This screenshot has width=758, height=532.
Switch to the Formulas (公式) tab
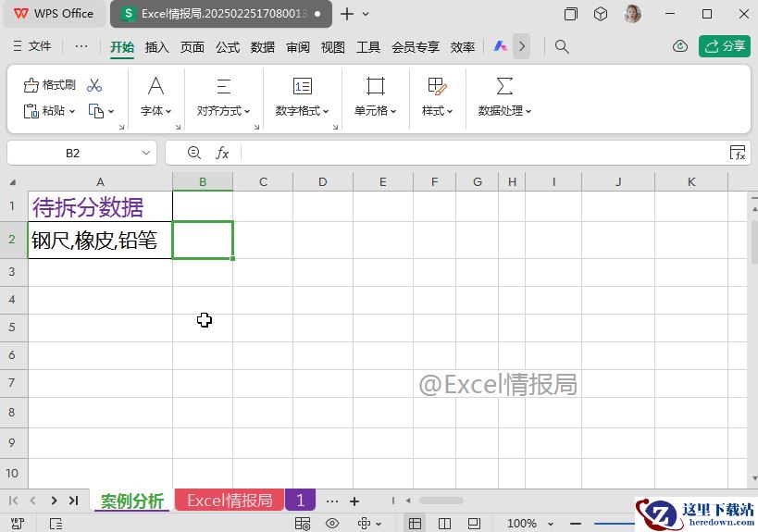tap(227, 47)
